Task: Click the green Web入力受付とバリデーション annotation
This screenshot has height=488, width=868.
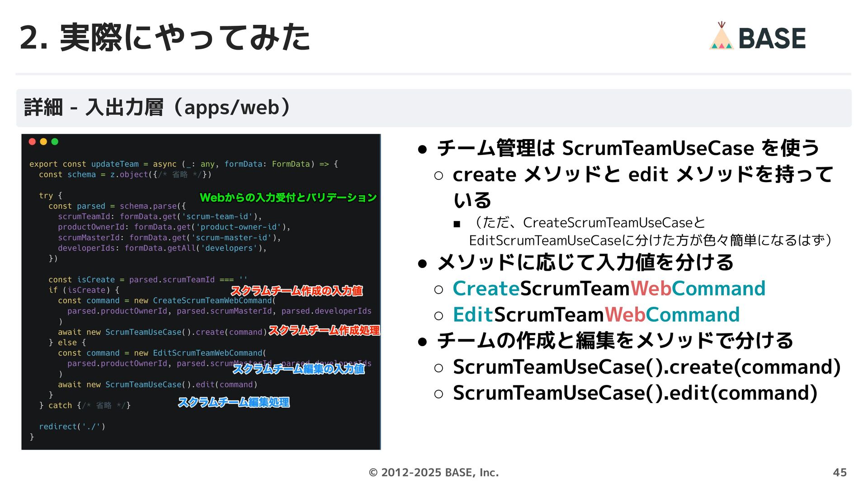Action: [x=288, y=197]
